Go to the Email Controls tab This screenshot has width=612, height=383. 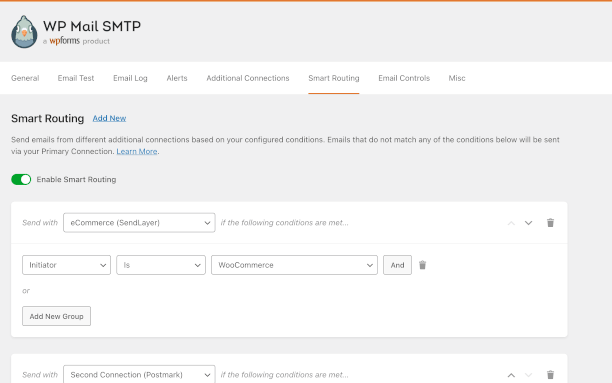pyautogui.click(x=404, y=78)
